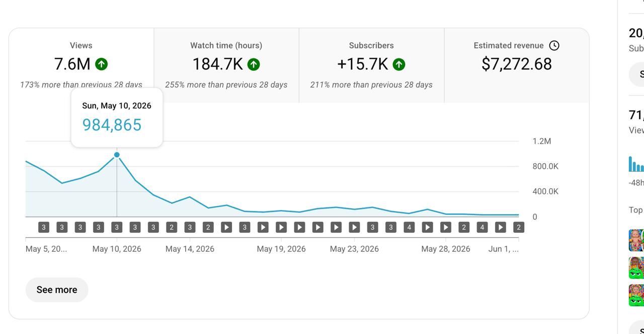
Task: Open the play marker above the May 28, 2026 label
Action: (446, 227)
